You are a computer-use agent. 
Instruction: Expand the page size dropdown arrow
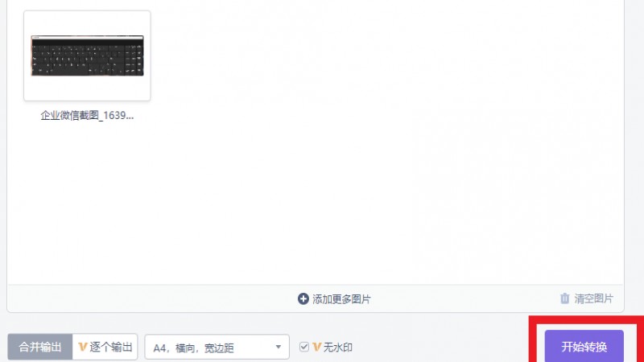[x=278, y=348]
